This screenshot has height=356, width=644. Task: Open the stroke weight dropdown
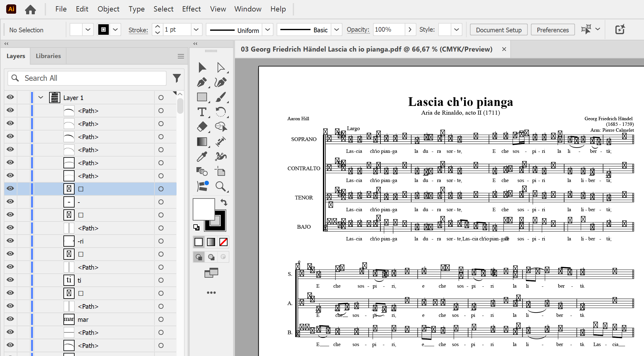[196, 30]
